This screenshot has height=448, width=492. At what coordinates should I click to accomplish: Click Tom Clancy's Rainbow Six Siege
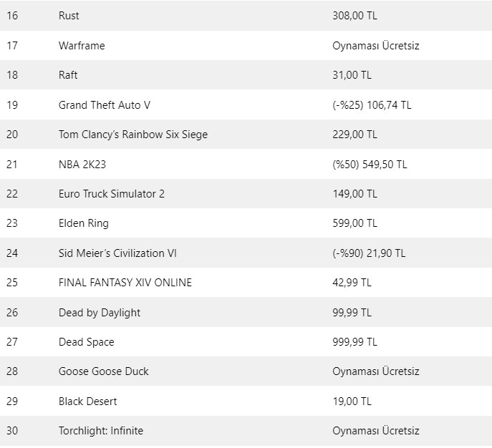[133, 135]
